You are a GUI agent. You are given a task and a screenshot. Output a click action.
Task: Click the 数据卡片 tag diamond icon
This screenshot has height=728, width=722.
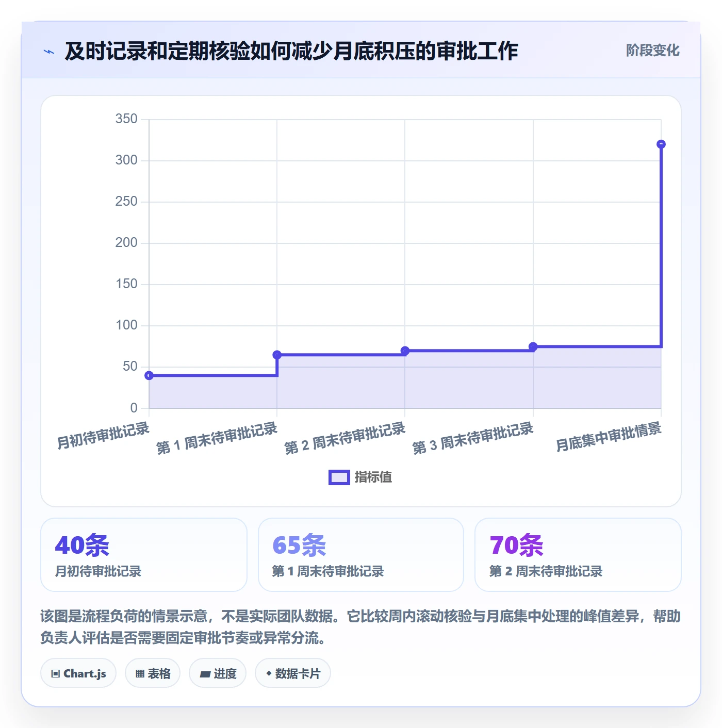(269, 673)
